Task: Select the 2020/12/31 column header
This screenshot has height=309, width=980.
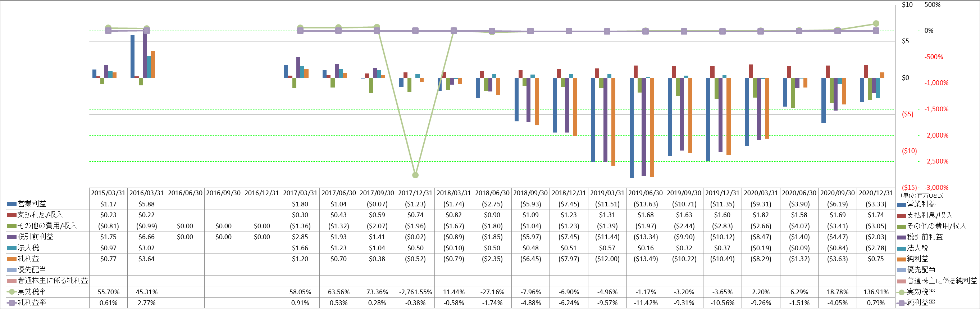Action: (876, 193)
